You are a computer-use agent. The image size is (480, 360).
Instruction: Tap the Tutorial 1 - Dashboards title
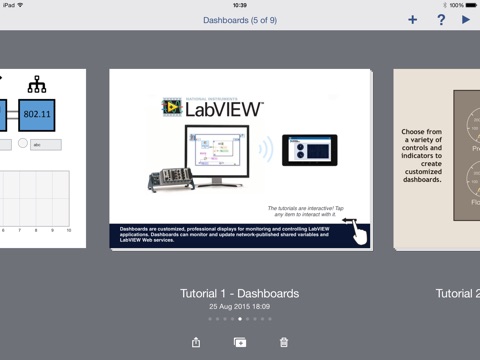[240, 293]
